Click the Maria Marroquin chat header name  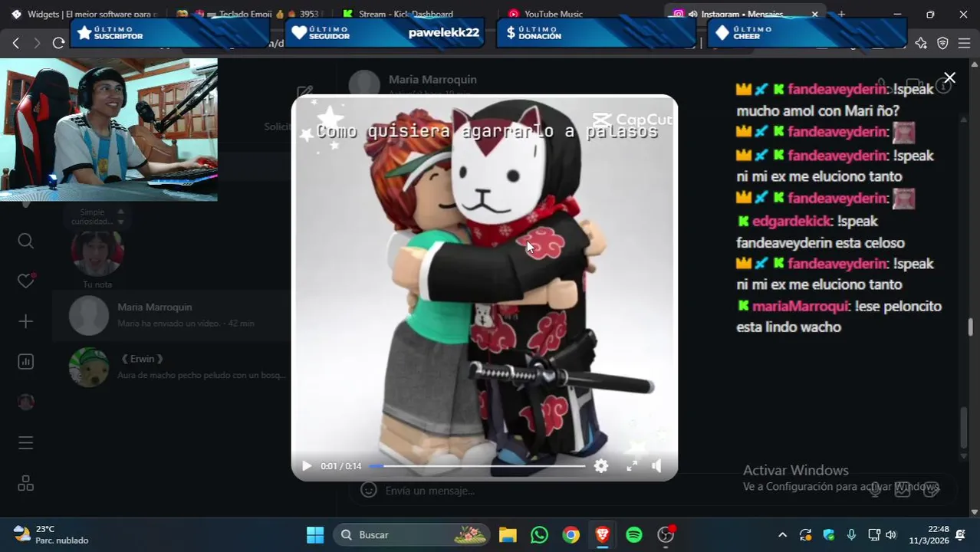[x=432, y=80]
